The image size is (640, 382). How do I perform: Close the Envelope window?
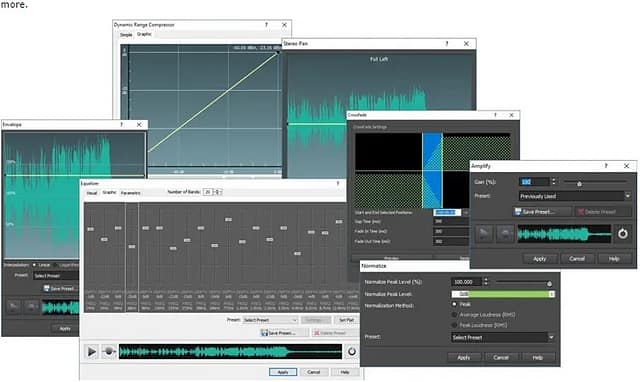point(139,124)
